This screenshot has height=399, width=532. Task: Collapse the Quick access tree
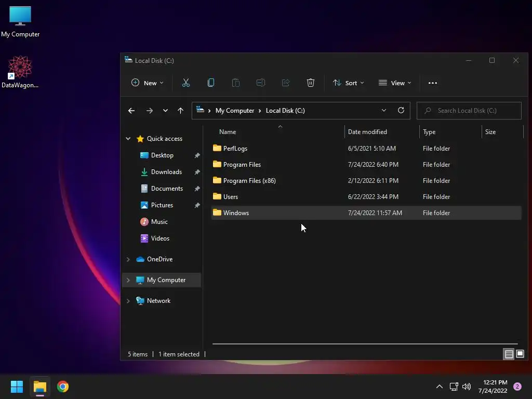128,138
